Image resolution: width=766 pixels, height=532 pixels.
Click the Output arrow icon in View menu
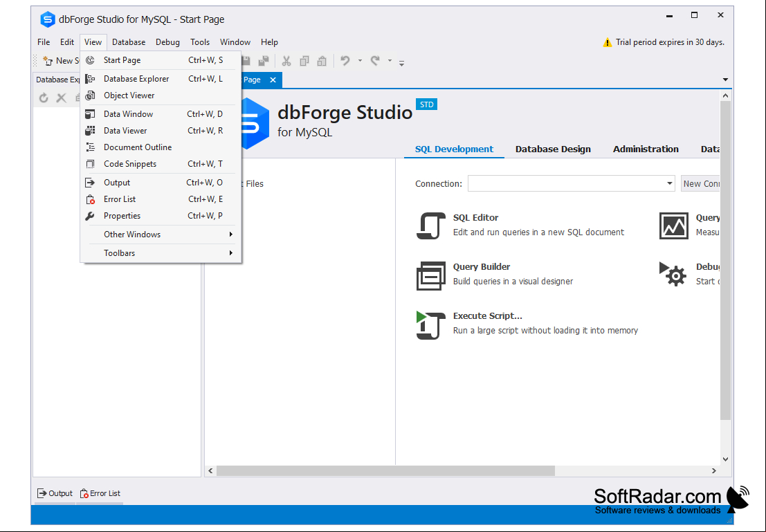pyautogui.click(x=90, y=182)
